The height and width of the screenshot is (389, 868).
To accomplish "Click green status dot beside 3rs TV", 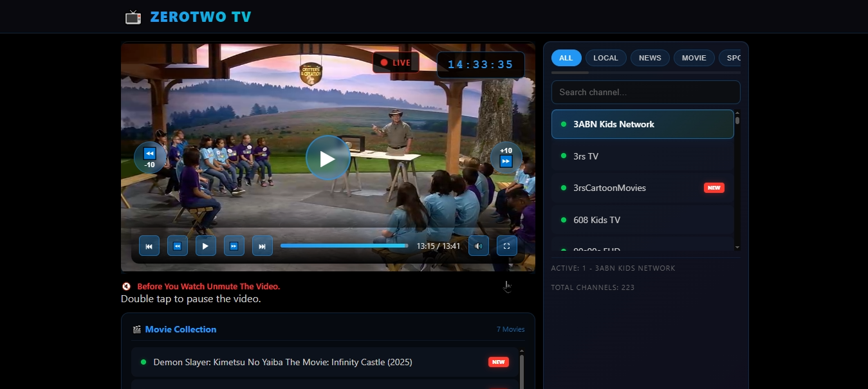I will (x=564, y=156).
